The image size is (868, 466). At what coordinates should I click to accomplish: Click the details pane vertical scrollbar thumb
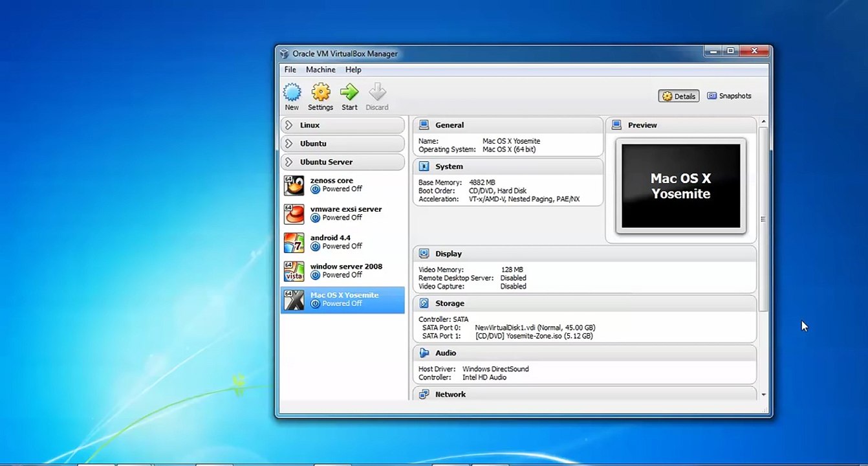coord(763,219)
